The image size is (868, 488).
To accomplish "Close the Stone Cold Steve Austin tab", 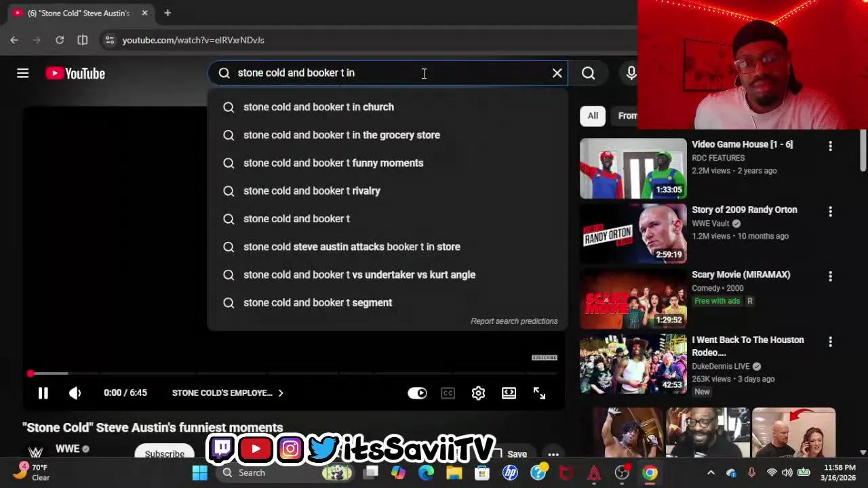I will click(144, 13).
